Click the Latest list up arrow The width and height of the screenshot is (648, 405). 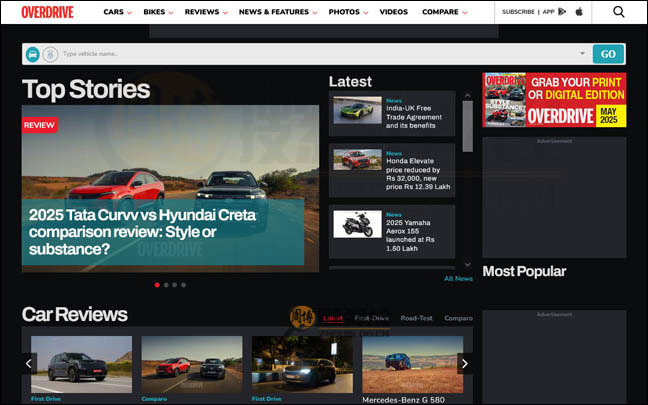[467, 95]
